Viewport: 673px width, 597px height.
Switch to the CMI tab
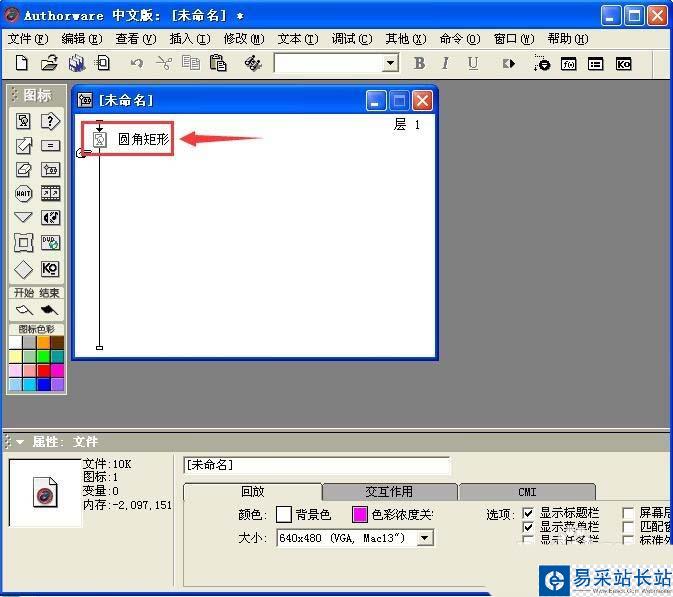[527, 492]
